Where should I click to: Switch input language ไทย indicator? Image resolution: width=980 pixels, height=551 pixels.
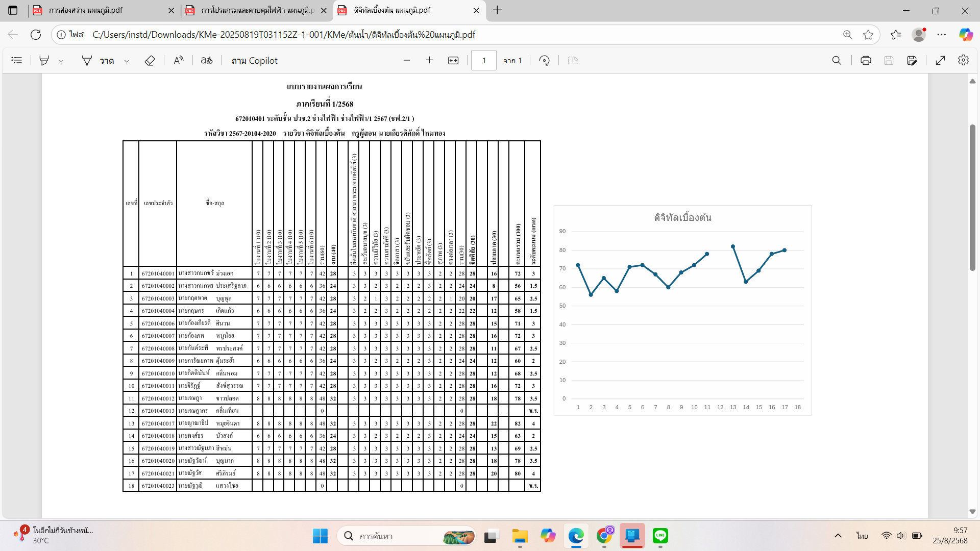pos(862,536)
